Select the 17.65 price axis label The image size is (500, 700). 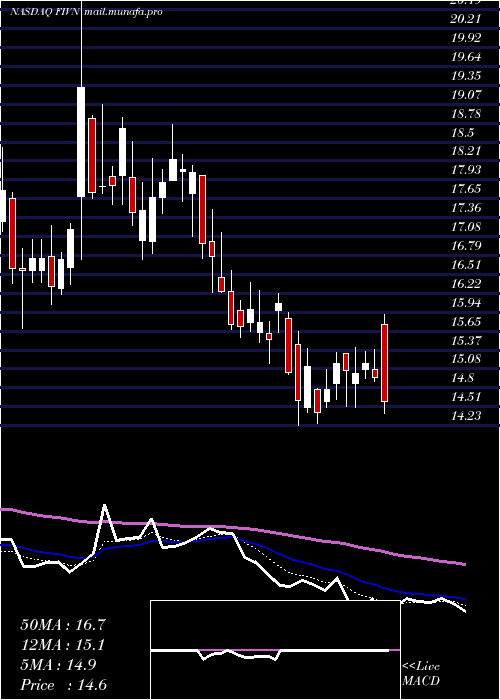(x=466, y=189)
